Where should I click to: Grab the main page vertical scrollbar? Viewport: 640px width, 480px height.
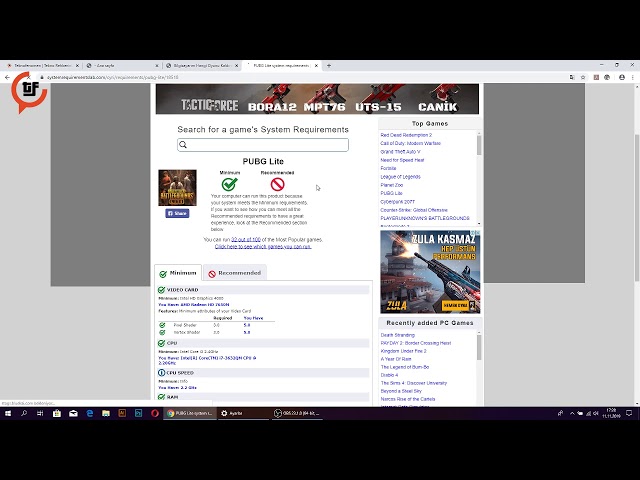(637, 207)
